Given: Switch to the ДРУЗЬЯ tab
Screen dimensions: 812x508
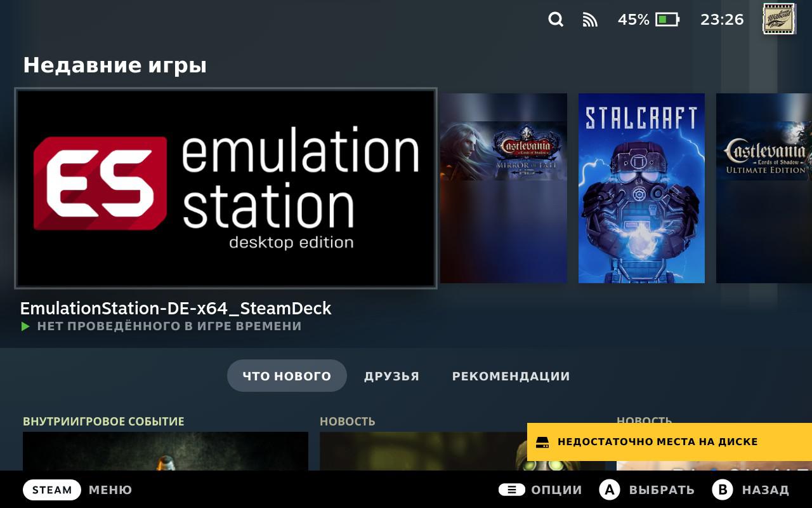Looking at the screenshot, I should 391,376.
